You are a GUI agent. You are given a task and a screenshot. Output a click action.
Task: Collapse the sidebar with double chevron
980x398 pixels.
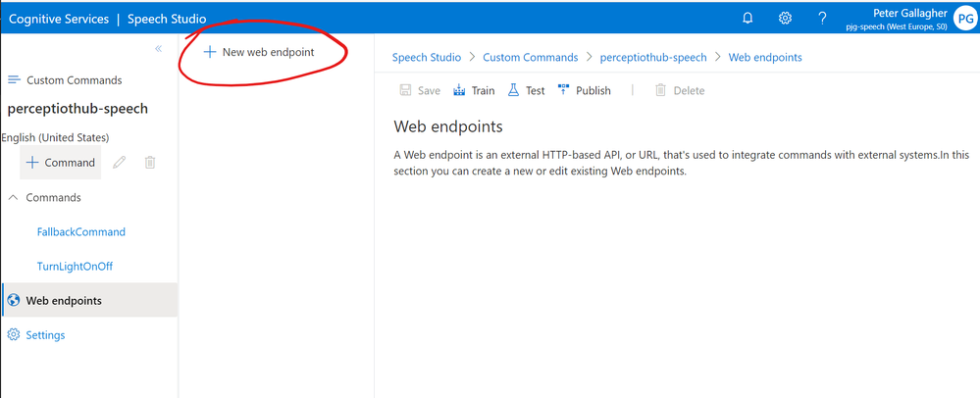pos(159,49)
